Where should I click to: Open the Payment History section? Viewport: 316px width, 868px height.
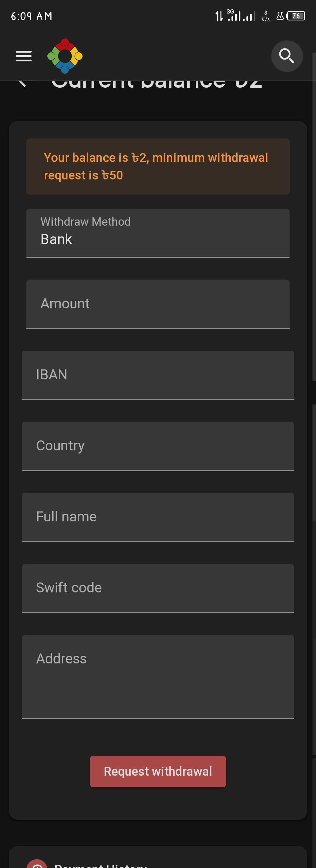[100, 865]
